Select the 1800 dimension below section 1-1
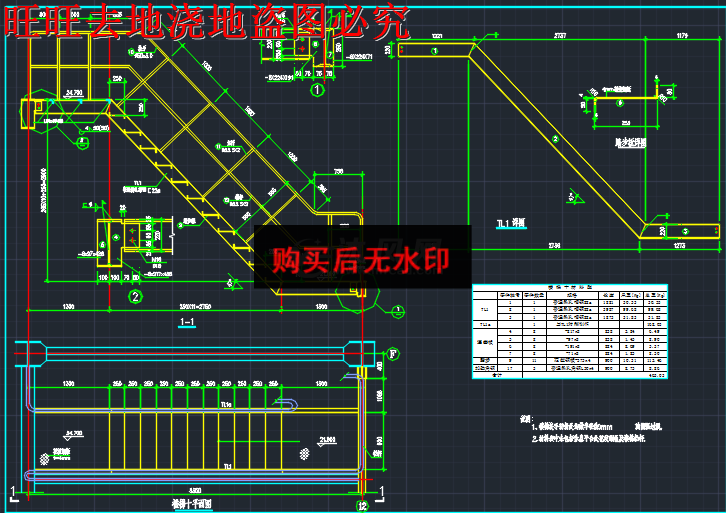The image size is (726, 513). click(x=321, y=307)
